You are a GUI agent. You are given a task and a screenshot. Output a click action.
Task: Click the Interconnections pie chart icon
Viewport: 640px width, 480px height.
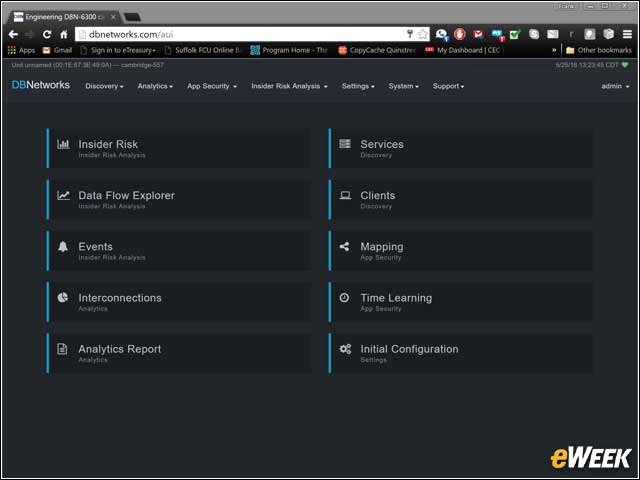[63, 298]
